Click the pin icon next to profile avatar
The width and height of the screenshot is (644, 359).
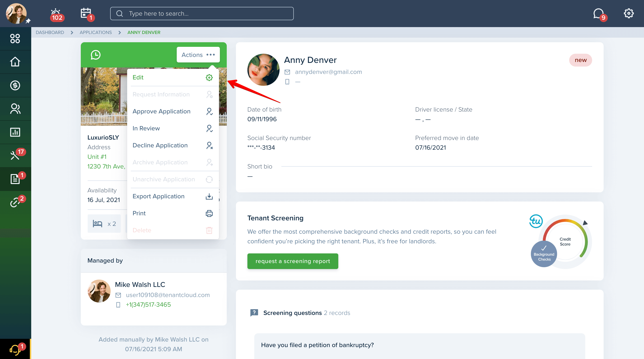click(x=28, y=21)
